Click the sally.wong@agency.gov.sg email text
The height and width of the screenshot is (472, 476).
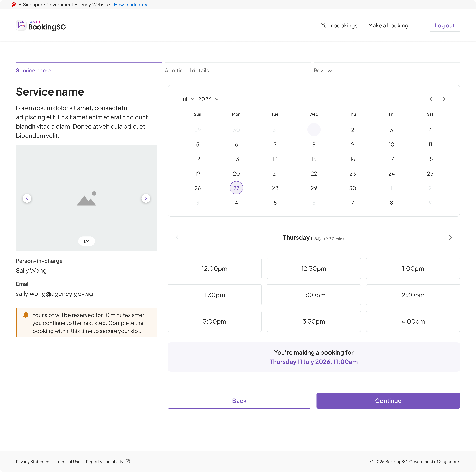(54, 294)
